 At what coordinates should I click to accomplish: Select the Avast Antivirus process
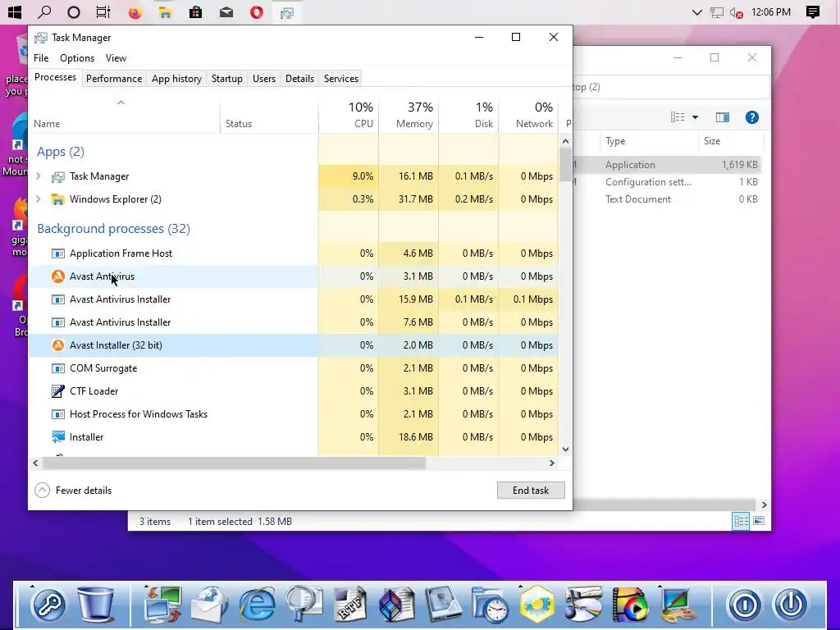[294, 276]
